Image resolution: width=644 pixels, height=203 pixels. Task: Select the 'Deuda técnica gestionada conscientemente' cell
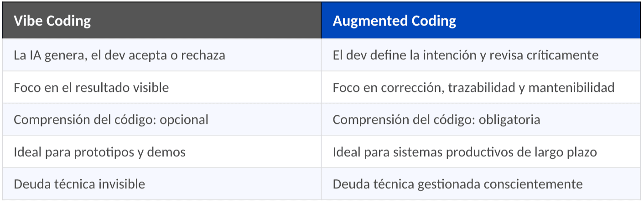point(457,184)
